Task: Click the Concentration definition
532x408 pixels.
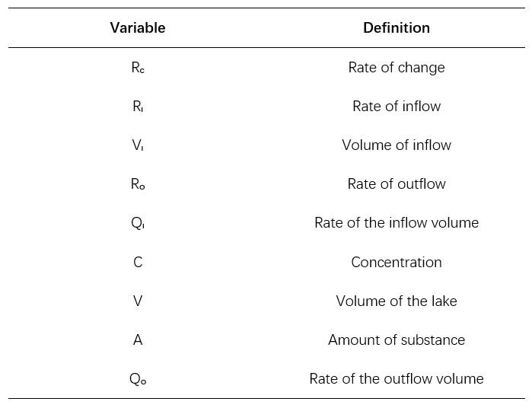Action: coord(397,263)
